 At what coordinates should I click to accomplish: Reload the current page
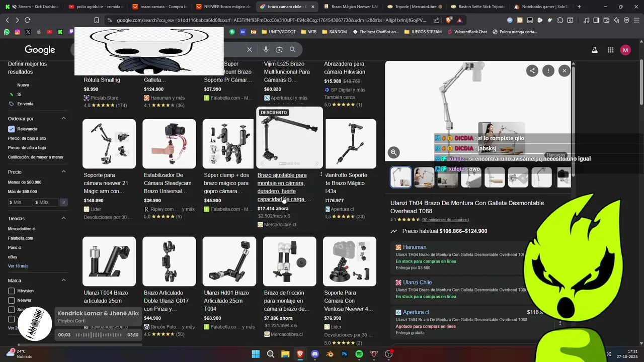(27, 20)
